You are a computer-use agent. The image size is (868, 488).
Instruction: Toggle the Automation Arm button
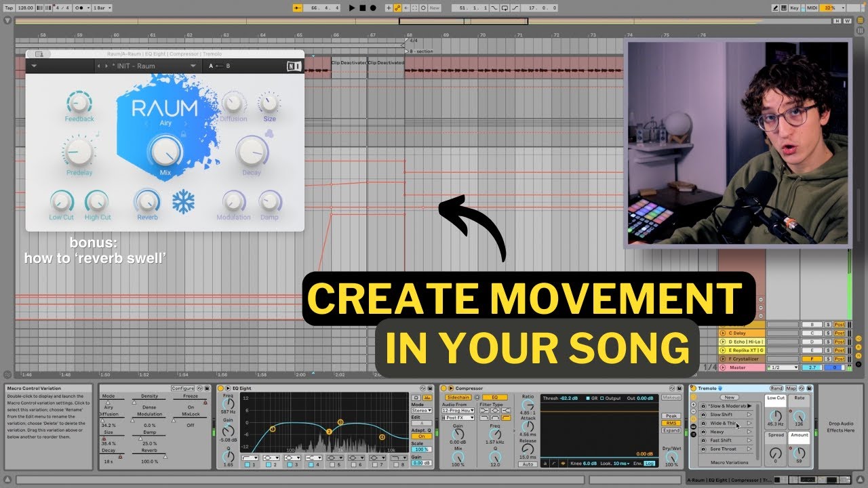pos(397,7)
